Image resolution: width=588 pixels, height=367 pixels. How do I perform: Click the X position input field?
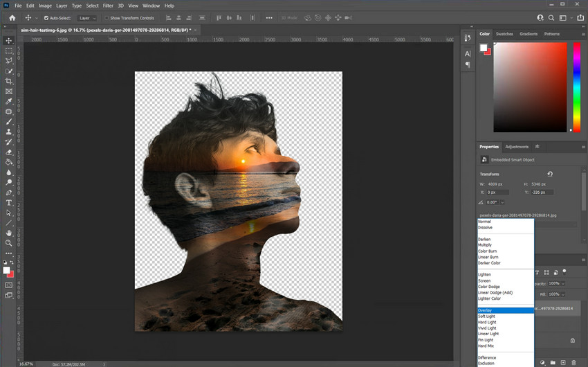click(499, 192)
